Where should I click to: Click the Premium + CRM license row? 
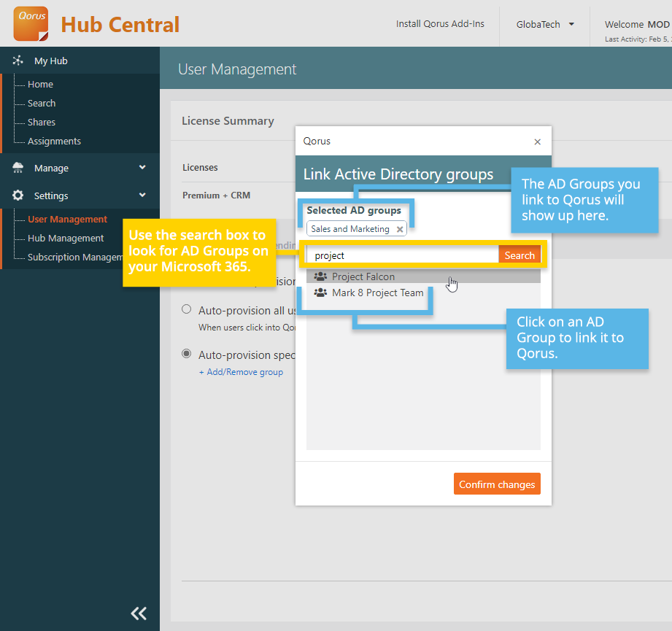click(217, 196)
